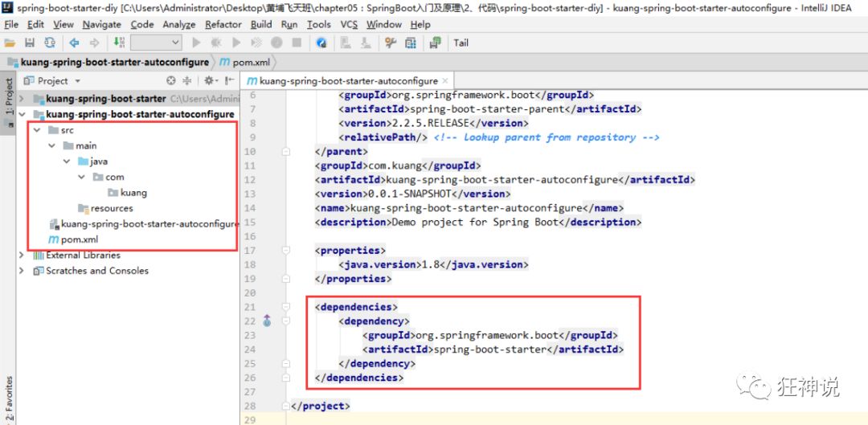Viewport: 868px width, 425px height.
Task: Open the Tools menu
Action: click(x=319, y=24)
